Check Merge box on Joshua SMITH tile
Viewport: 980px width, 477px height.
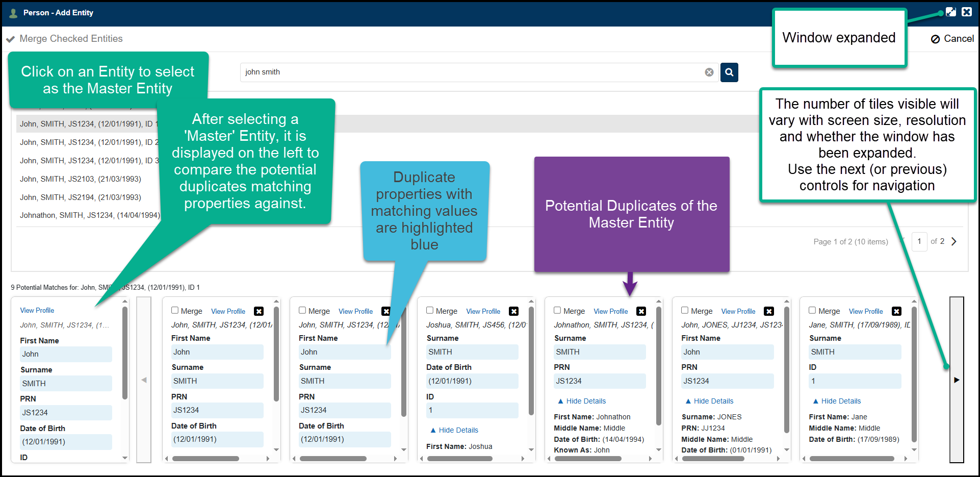click(430, 310)
